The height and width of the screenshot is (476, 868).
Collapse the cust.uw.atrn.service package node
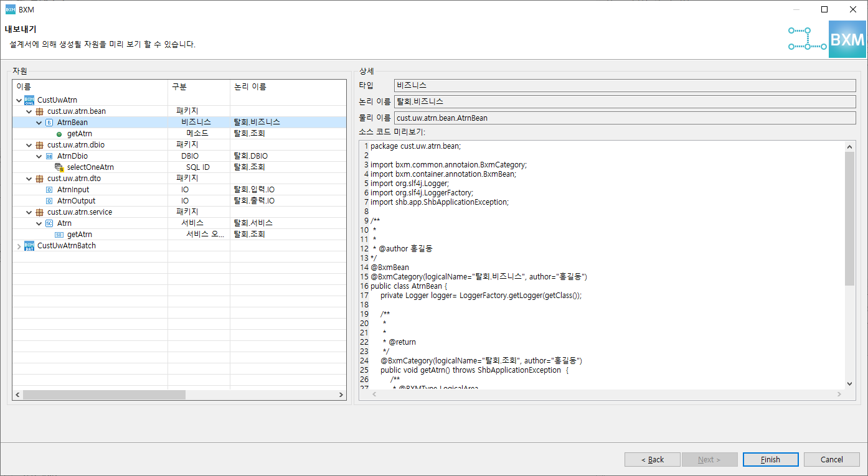point(29,212)
